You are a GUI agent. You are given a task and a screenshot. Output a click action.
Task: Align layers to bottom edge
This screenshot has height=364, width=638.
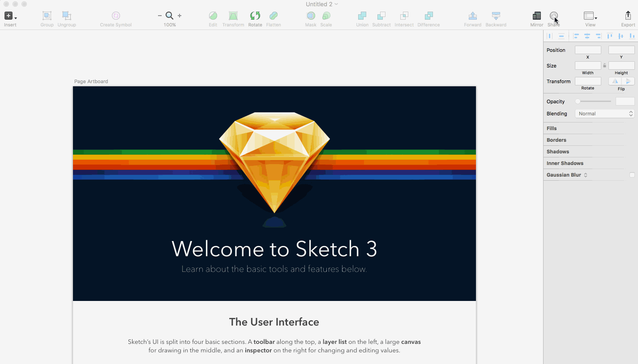632,36
